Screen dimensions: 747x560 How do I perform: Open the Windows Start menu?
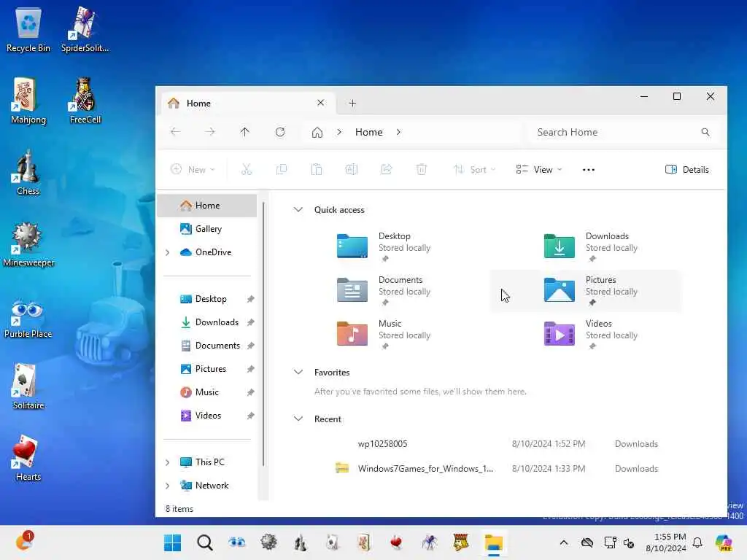tap(172, 542)
